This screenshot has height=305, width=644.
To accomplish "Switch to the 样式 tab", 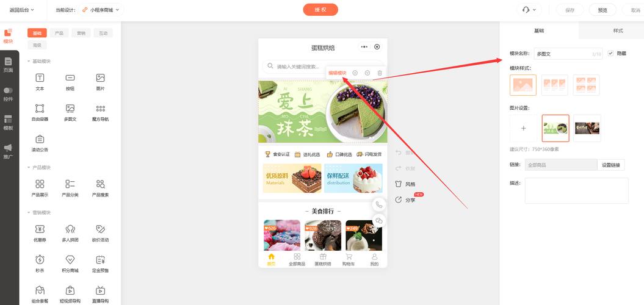I will click(618, 30).
